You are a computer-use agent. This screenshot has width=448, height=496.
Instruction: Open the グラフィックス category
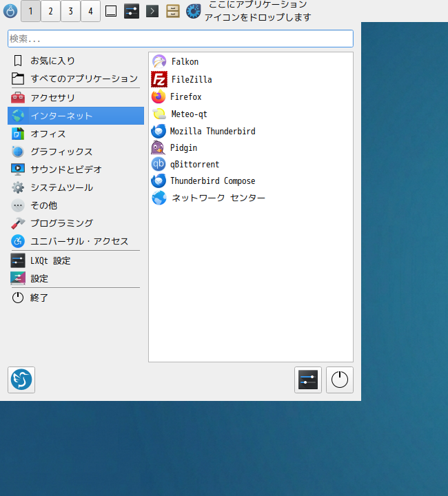(x=76, y=152)
